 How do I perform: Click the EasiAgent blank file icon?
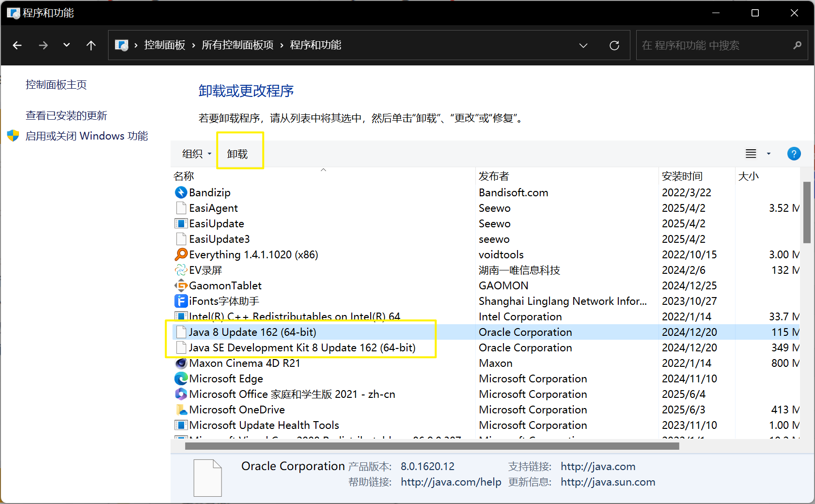coord(181,208)
